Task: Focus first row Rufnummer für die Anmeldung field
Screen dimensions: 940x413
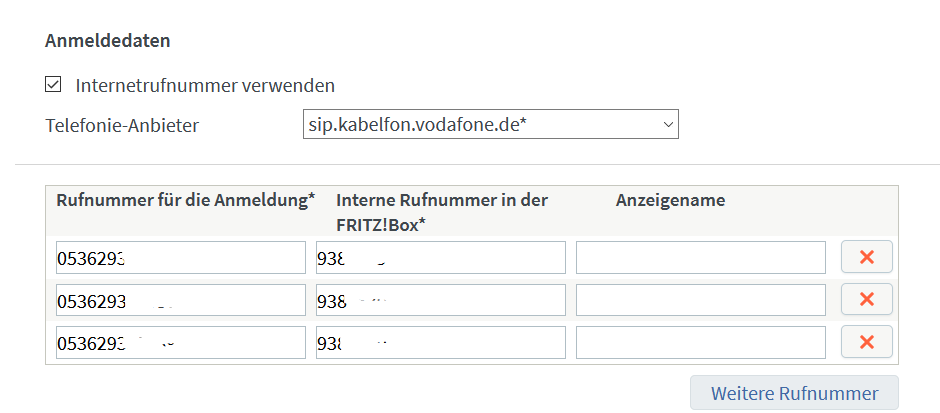Action: click(x=180, y=257)
